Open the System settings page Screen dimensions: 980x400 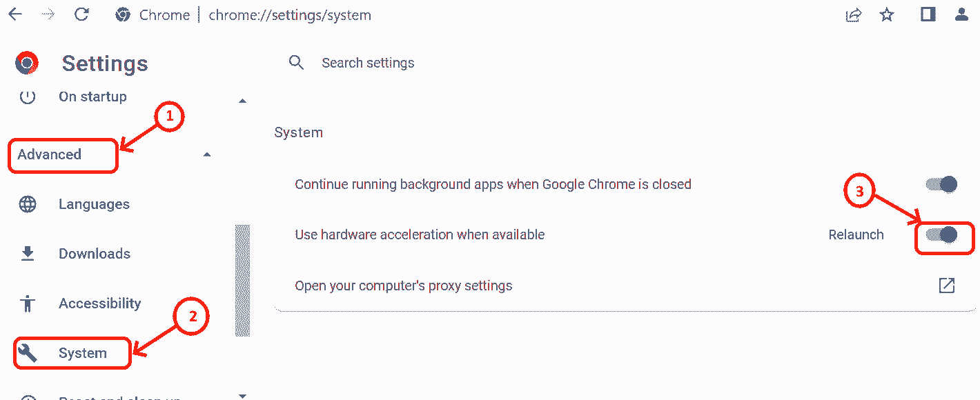[x=83, y=352]
